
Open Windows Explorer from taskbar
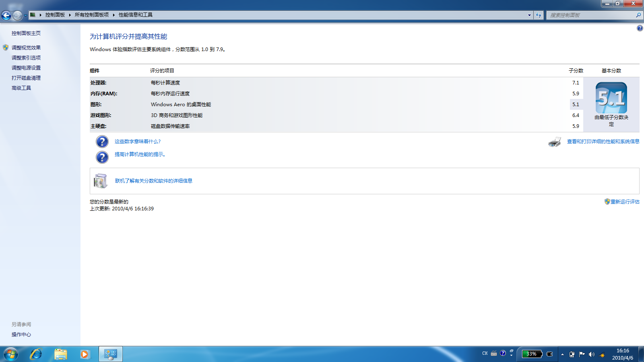[x=61, y=354]
